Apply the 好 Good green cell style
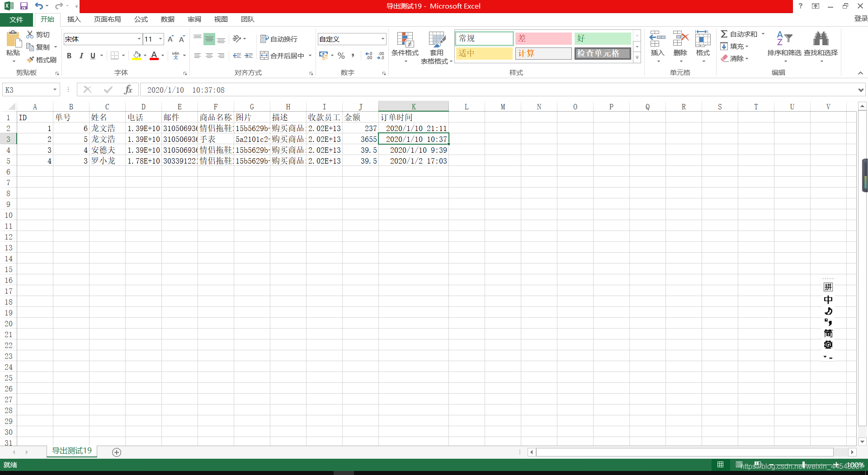Screen dimensions: 868x475 point(603,38)
